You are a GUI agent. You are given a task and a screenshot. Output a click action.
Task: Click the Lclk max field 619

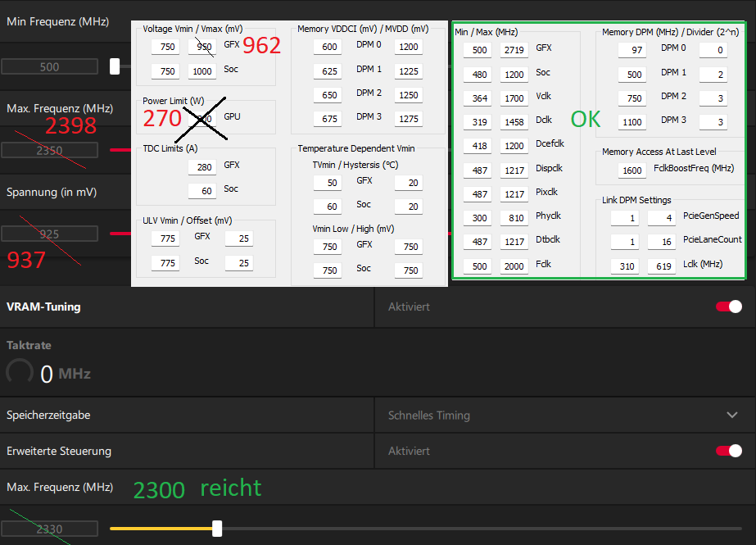(662, 266)
